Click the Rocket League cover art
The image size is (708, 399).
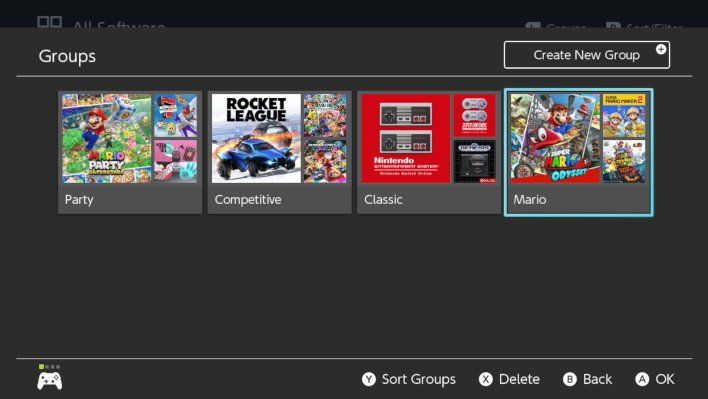tap(256, 138)
